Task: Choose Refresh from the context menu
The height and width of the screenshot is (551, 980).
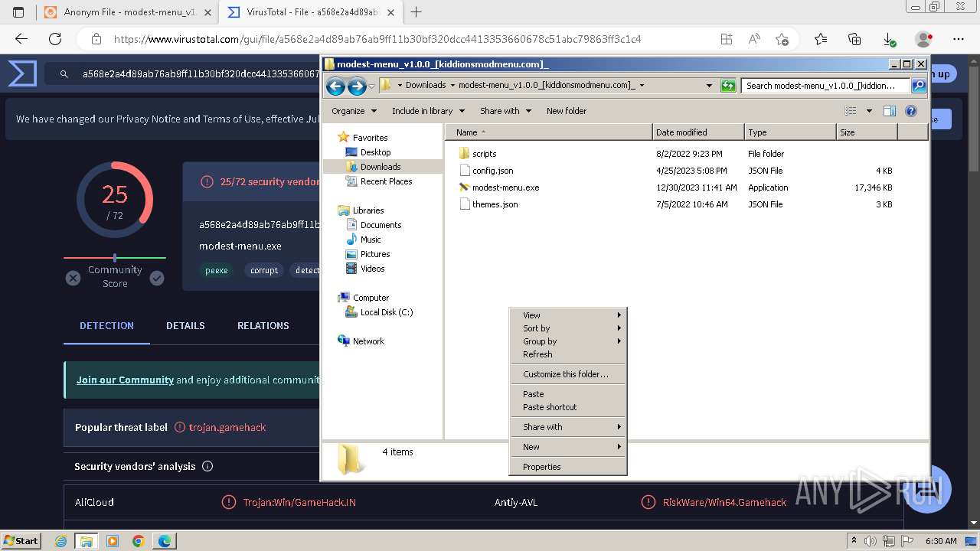Action: pyautogui.click(x=567, y=354)
